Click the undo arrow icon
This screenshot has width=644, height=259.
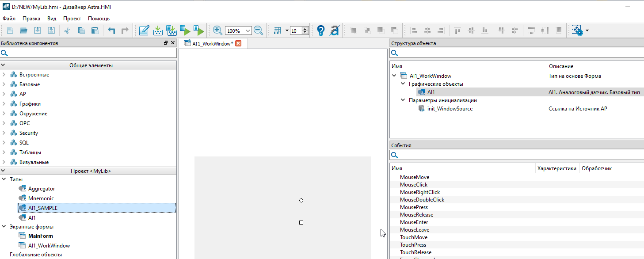[111, 30]
